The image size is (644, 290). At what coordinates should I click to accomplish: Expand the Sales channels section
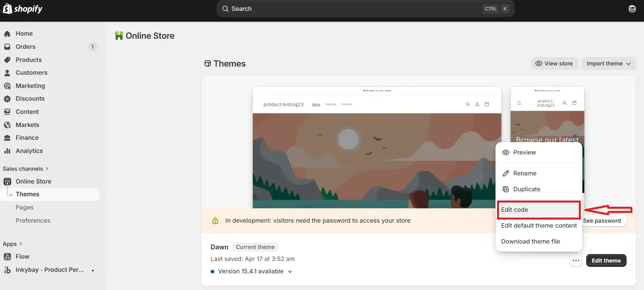point(26,169)
